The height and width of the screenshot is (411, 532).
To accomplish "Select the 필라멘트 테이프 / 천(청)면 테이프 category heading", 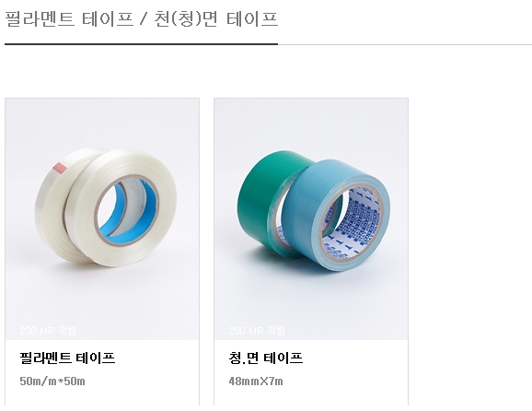I will pos(142,18).
